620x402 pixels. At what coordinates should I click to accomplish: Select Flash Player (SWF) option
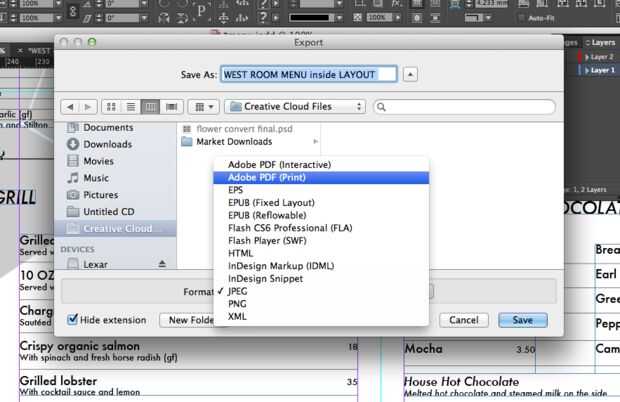coord(321,241)
